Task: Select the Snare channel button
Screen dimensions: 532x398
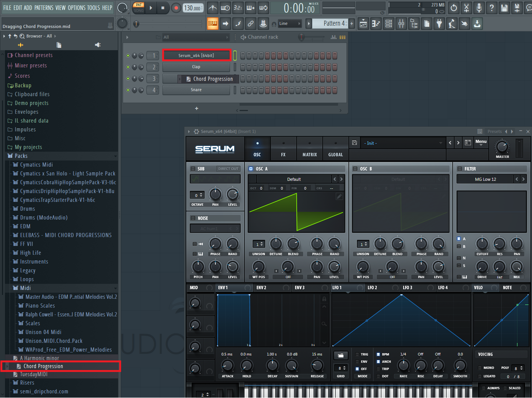Action: click(196, 90)
